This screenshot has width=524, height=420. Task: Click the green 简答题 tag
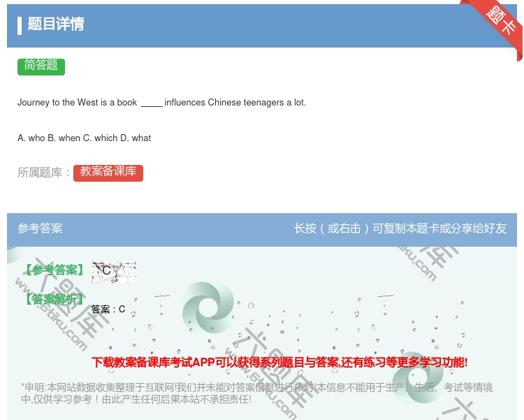click(41, 66)
